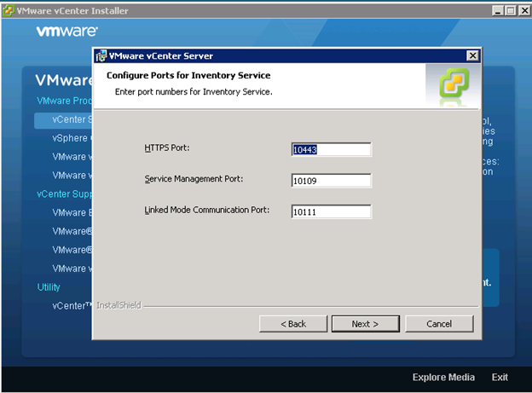Click the vCenter entry under Utility

(x=72, y=306)
